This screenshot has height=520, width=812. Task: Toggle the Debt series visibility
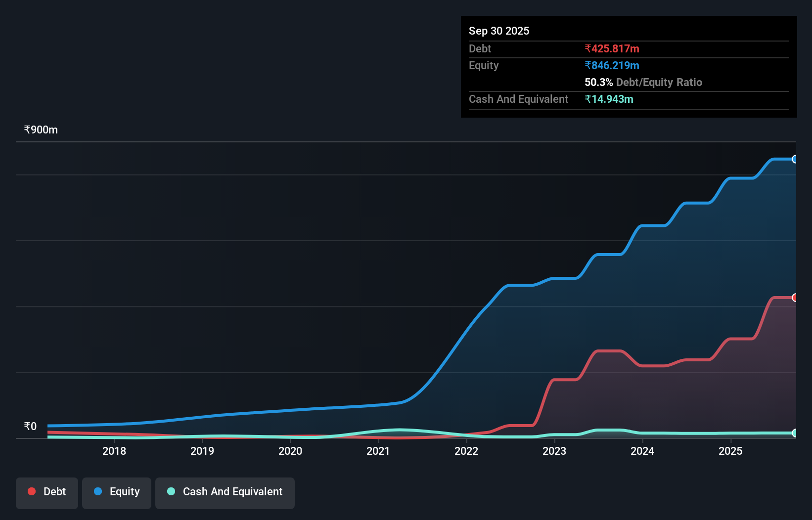tap(46, 492)
